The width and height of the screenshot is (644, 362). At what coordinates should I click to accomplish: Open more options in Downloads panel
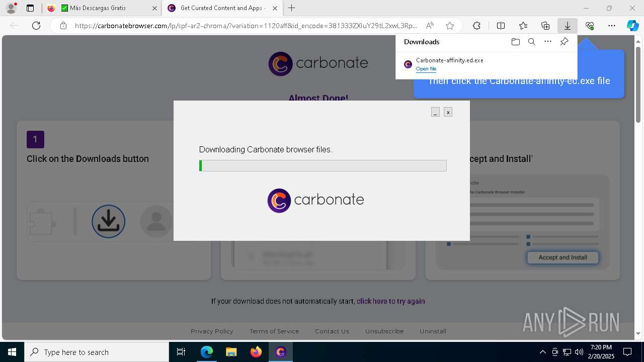[x=548, y=42]
